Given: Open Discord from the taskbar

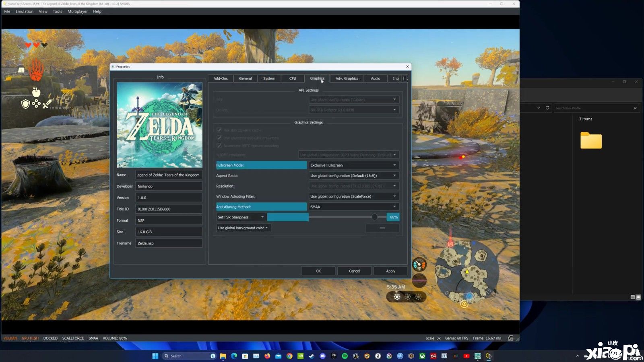Looking at the screenshot, I should pos(322,356).
